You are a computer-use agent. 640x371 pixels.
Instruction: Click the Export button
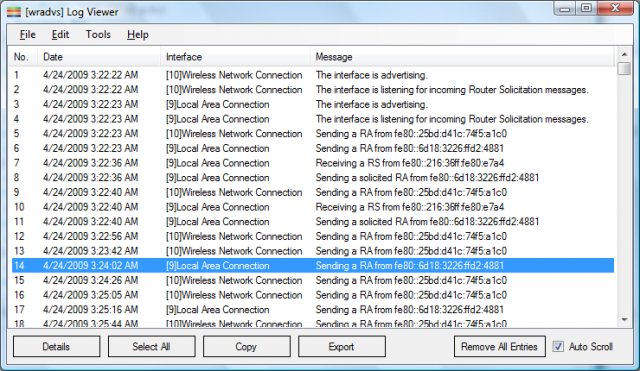point(342,347)
